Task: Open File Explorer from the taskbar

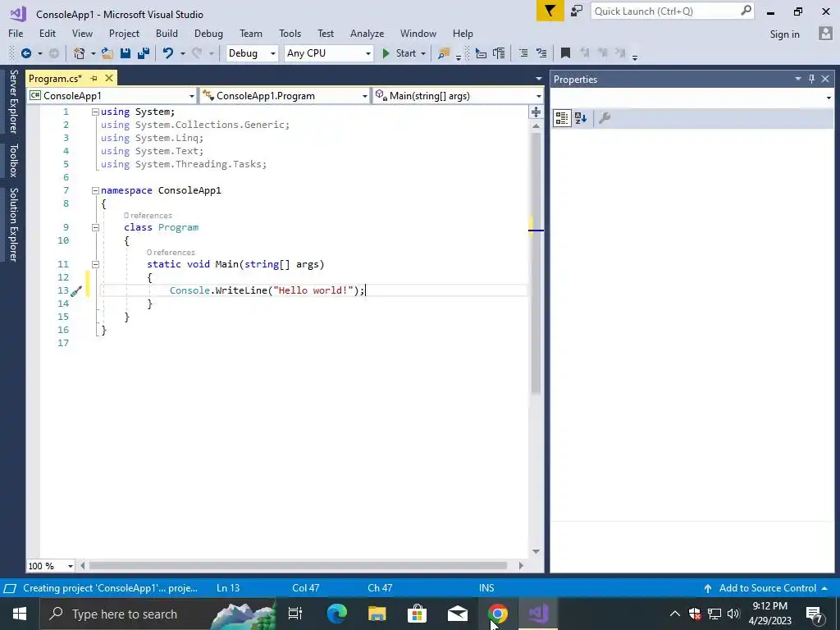Action: click(x=377, y=614)
